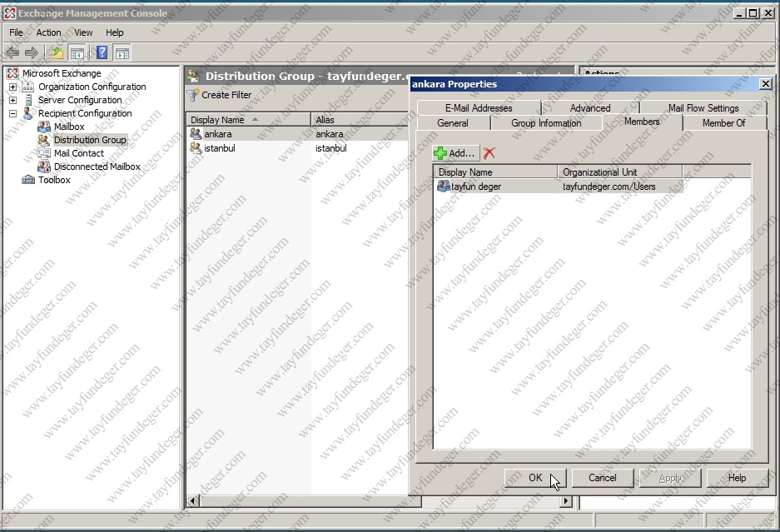Click Create Filter link
Image resolution: width=780 pixels, height=532 pixels.
[x=226, y=95]
